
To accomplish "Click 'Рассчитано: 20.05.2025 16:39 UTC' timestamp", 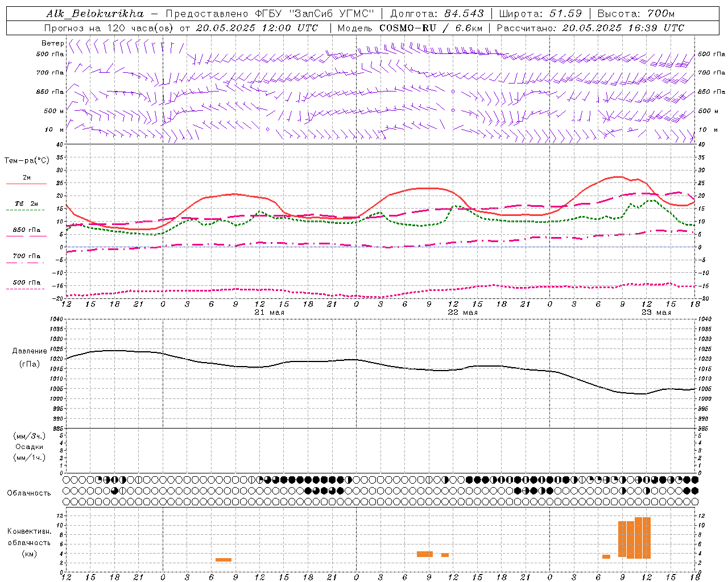I will point(590,28).
